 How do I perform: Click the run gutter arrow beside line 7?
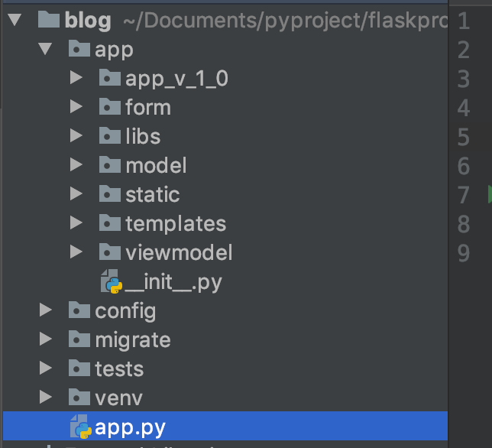(489, 195)
